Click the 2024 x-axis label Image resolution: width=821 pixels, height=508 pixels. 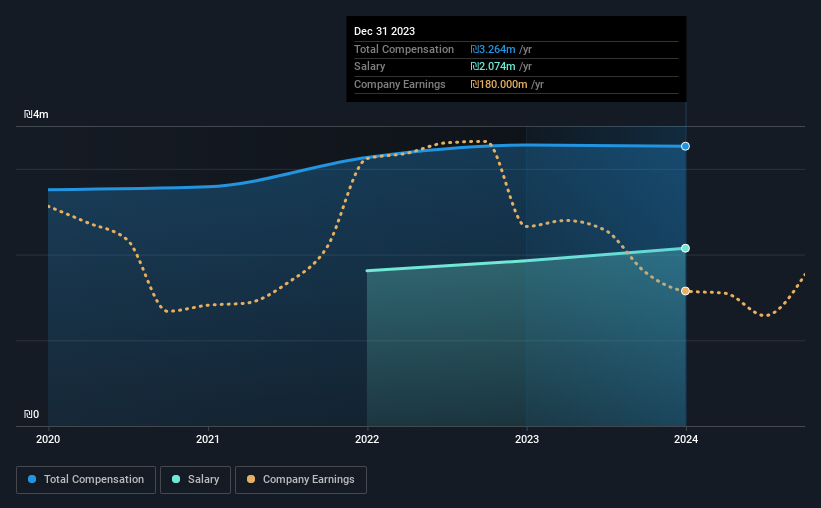point(686,439)
